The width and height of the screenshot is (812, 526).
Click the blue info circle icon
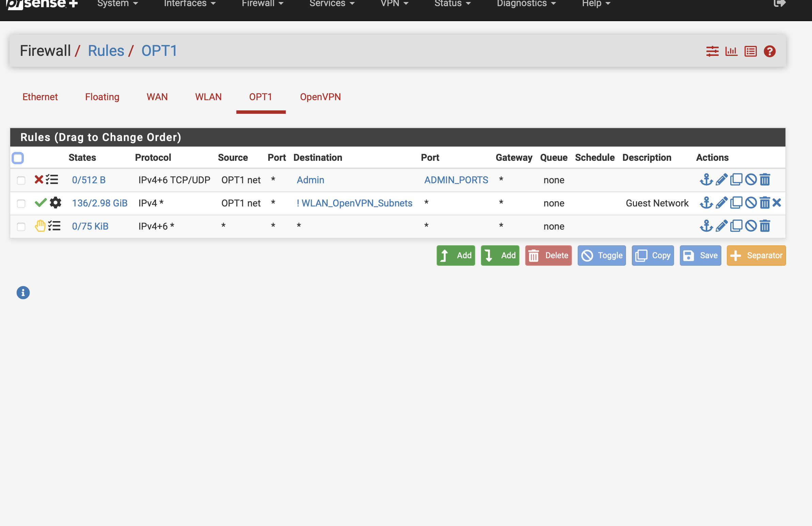[x=23, y=293]
